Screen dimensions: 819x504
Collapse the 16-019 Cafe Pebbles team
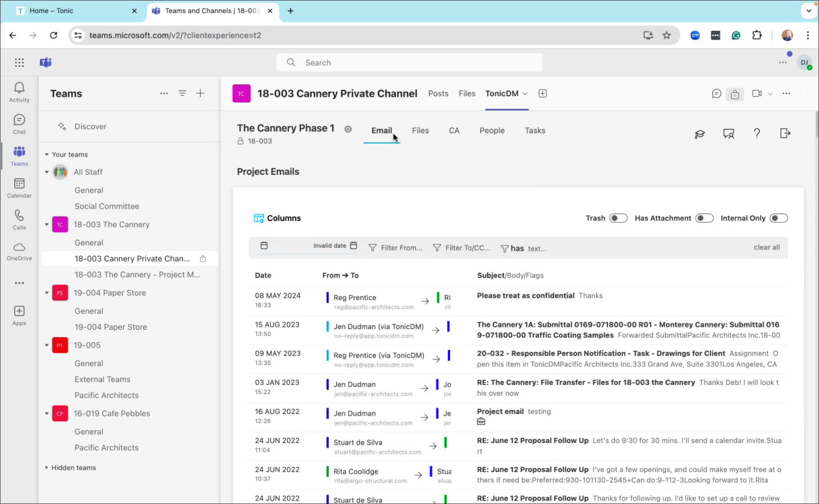click(47, 414)
